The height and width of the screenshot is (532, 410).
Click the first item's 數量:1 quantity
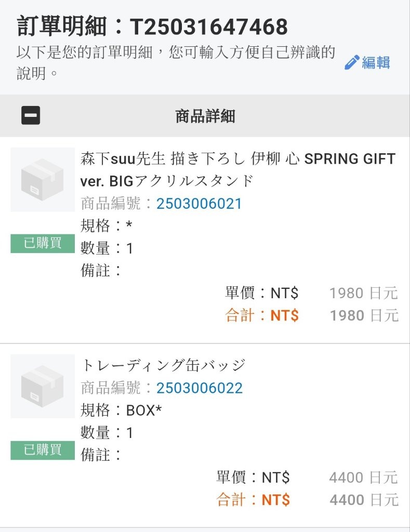(107, 248)
